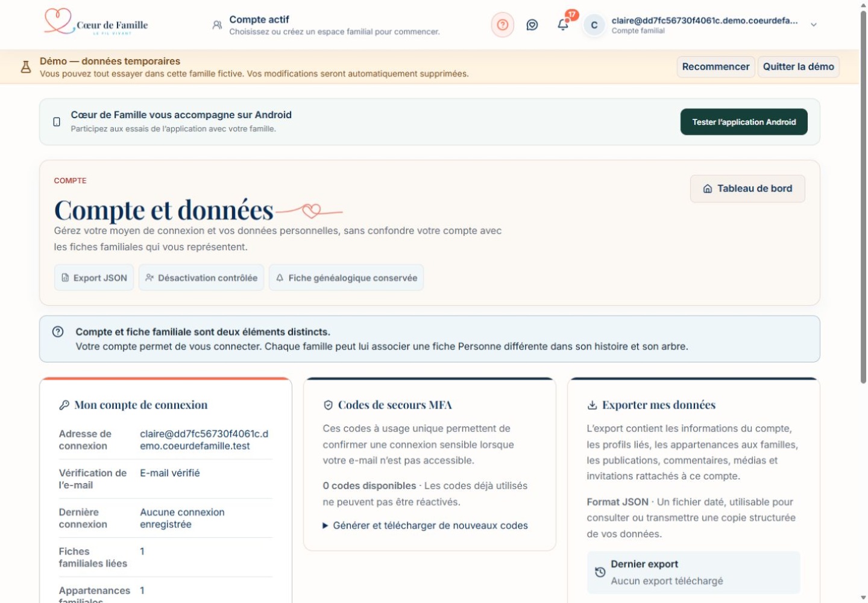The width and height of the screenshot is (868, 603).
Task: Expand Générer et télécharger de nouveaux codes
Action: pos(425,526)
